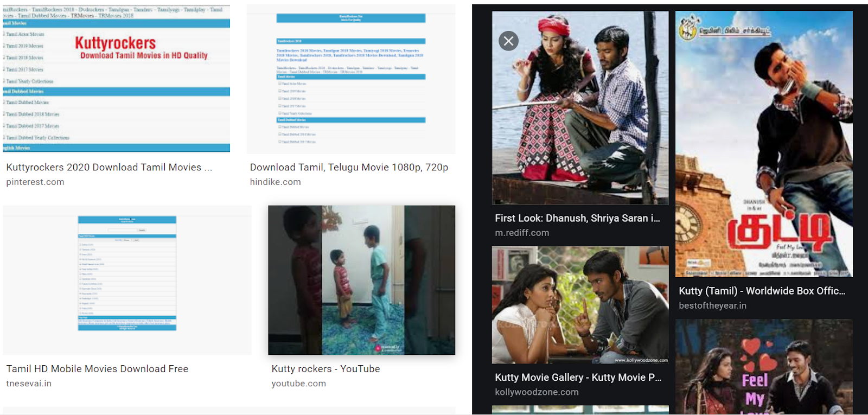Open Kuttyrockers 2020 Download Tamil Movies title

click(x=109, y=167)
